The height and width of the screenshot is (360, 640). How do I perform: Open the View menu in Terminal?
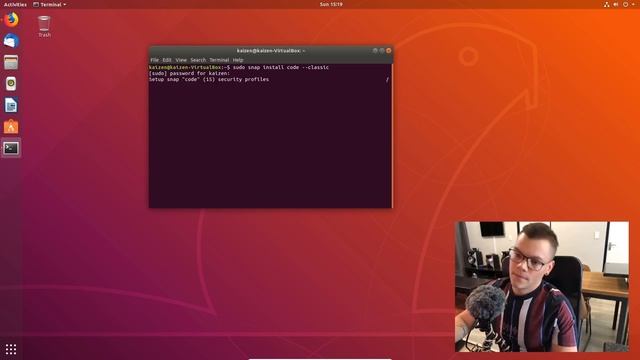point(181,60)
